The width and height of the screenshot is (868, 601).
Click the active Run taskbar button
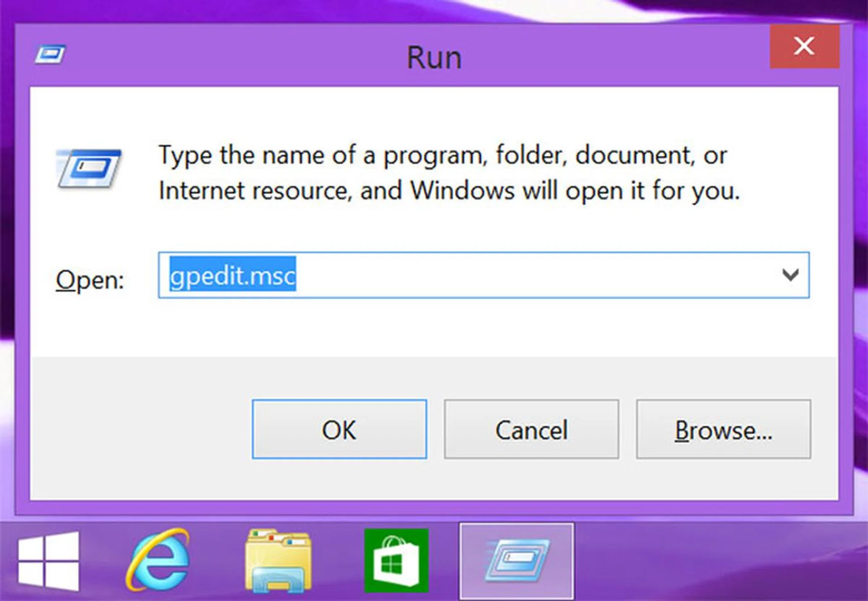(x=516, y=561)
